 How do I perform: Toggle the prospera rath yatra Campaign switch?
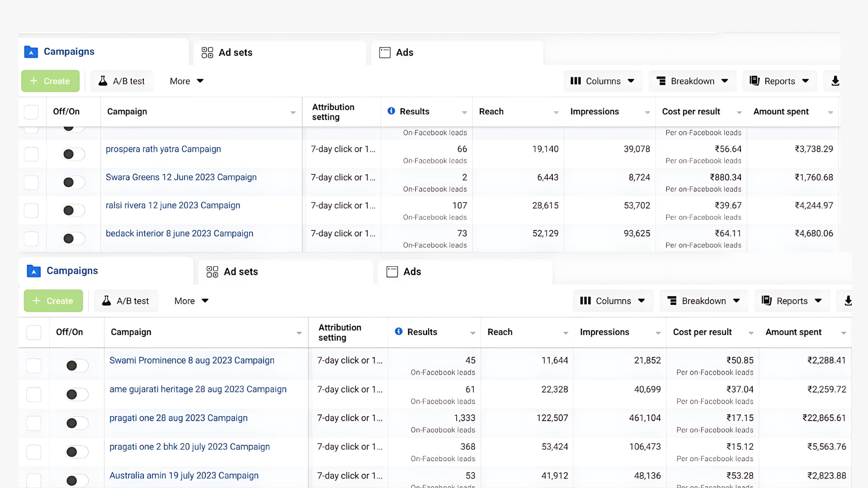point(74,154)
